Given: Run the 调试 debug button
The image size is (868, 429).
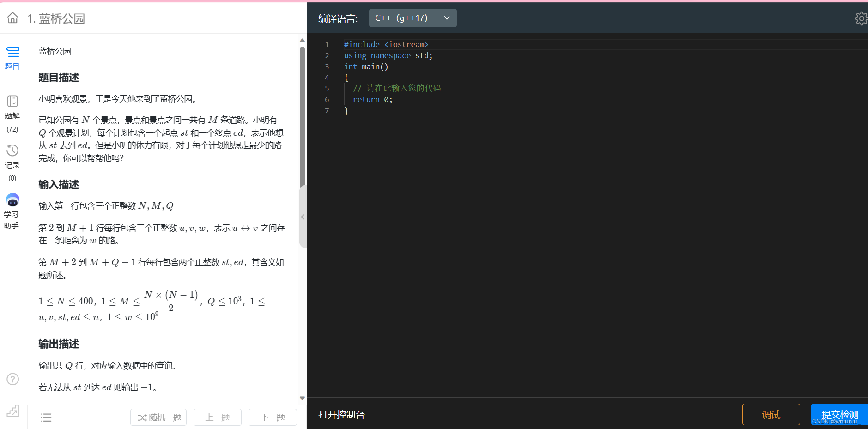Looking at the screenshot, I should pyautogui.click(x=771, y=415).
